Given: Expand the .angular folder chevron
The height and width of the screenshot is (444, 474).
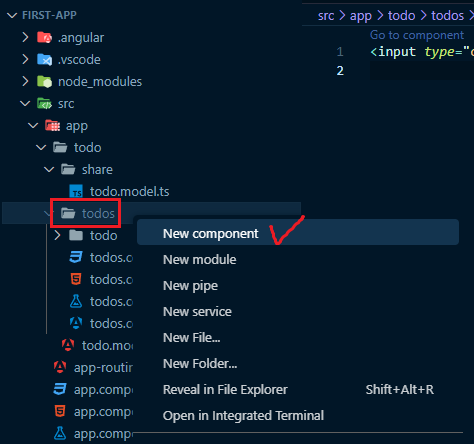Looking at the screenshot, I should coord(25,37).
